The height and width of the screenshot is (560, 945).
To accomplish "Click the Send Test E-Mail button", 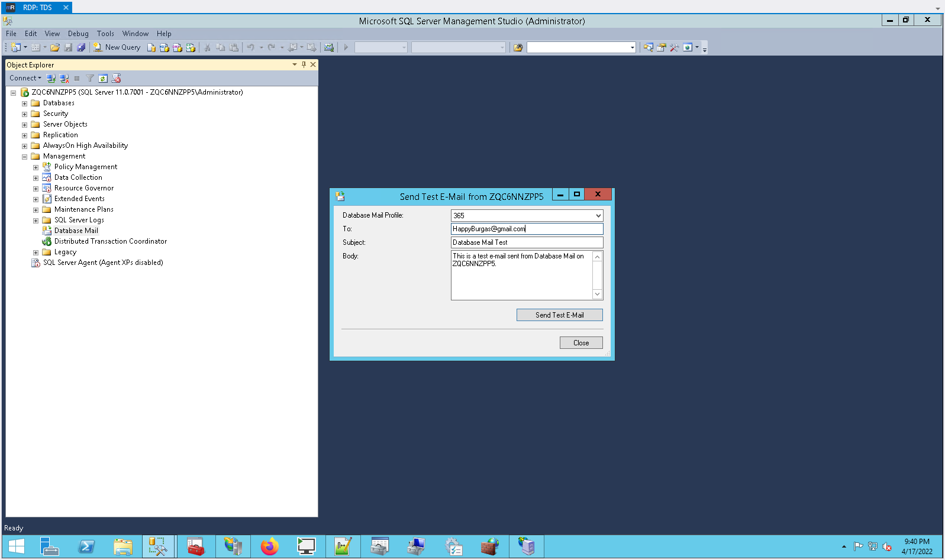I will [560, 315].
